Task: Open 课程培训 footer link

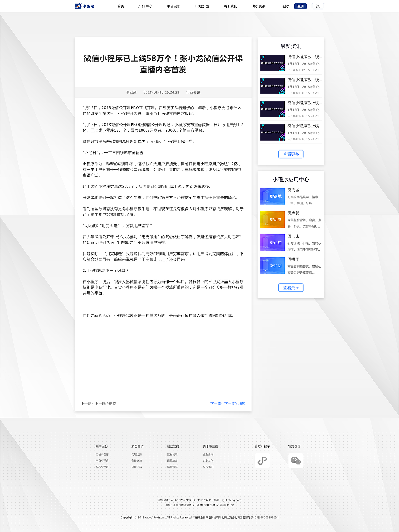Action: (x=172, y=461)
